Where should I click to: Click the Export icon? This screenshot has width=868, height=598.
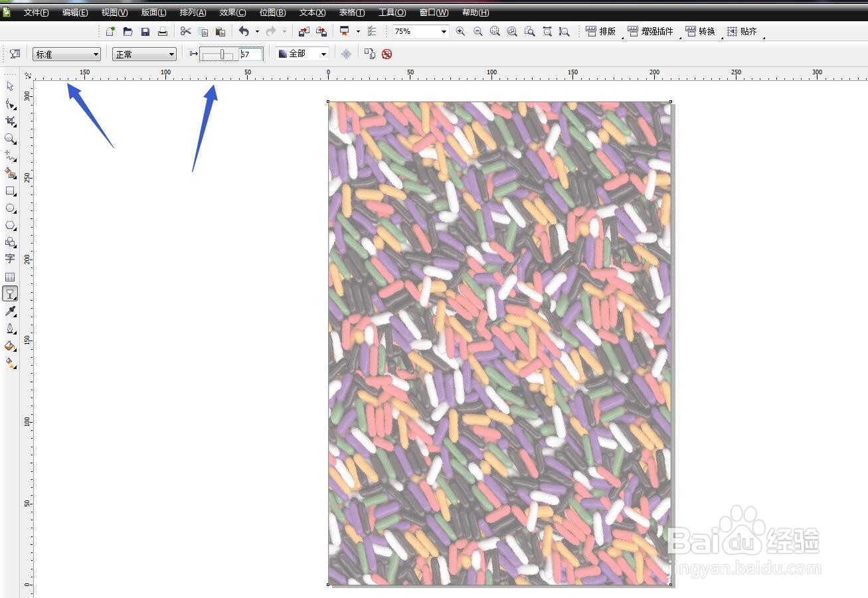point(321,31)
